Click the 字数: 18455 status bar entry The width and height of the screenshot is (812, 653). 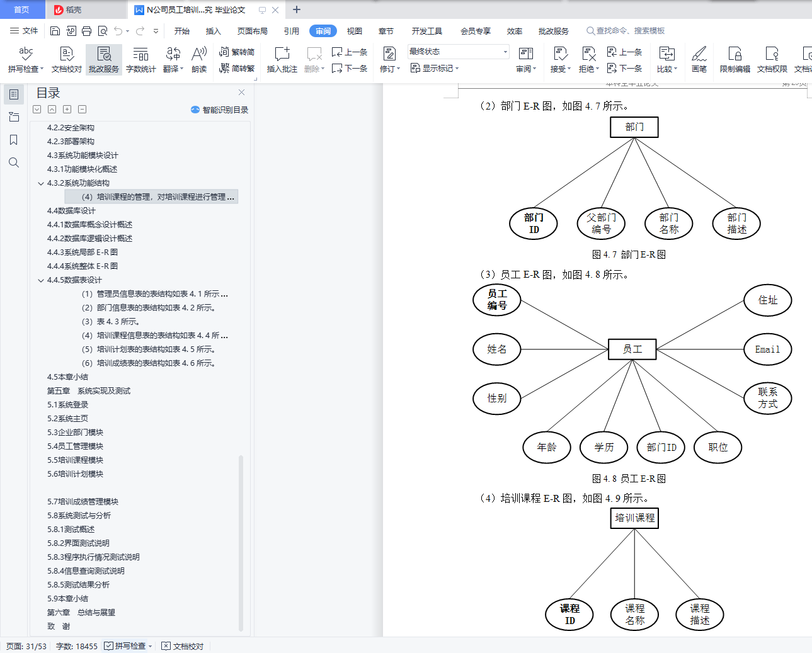tap(77, 646)
